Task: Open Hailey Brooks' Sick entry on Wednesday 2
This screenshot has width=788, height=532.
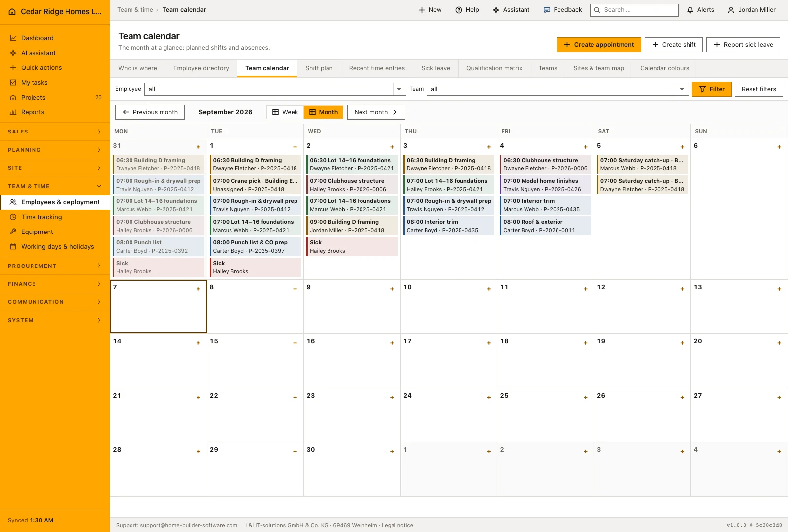Action: (x=352, y=247)
